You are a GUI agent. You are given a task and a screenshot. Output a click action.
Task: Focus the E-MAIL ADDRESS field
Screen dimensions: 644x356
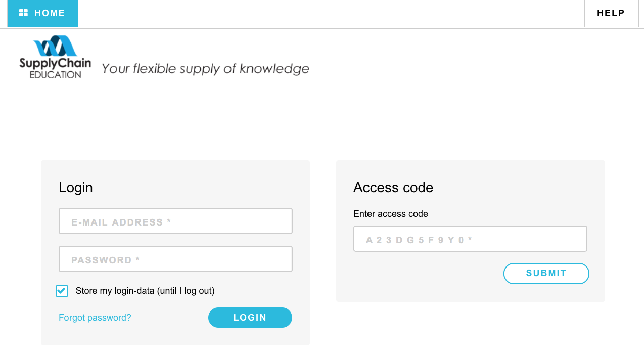[x=175, y=221]
